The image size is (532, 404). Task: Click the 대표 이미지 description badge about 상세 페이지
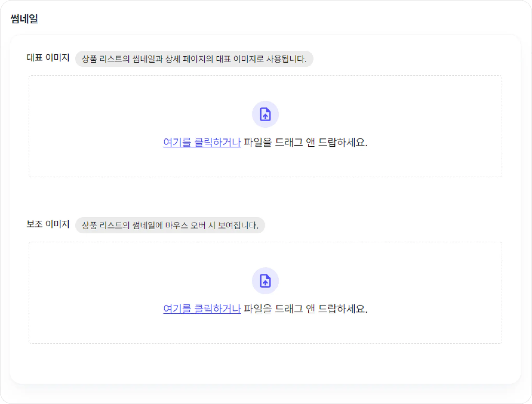(194, 59)
